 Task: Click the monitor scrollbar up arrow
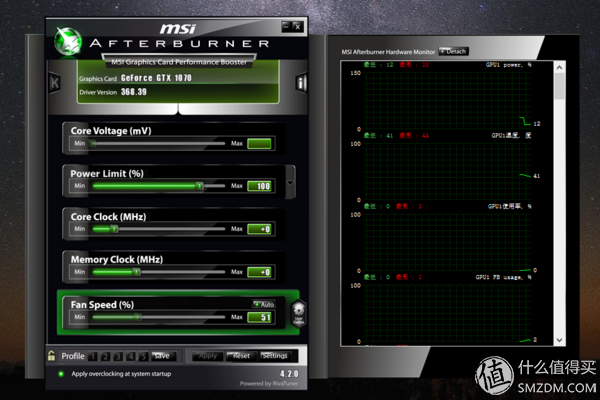(559, 68)
